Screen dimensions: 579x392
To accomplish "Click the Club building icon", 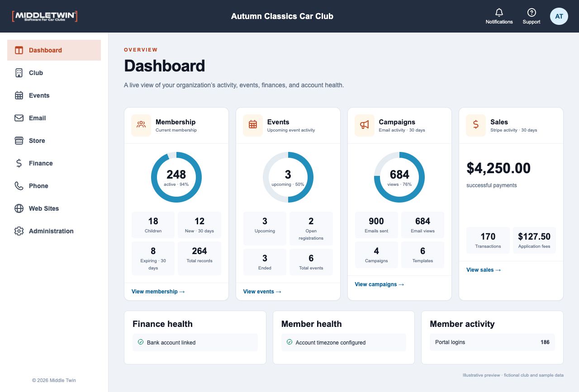I will tap(19, 73).
